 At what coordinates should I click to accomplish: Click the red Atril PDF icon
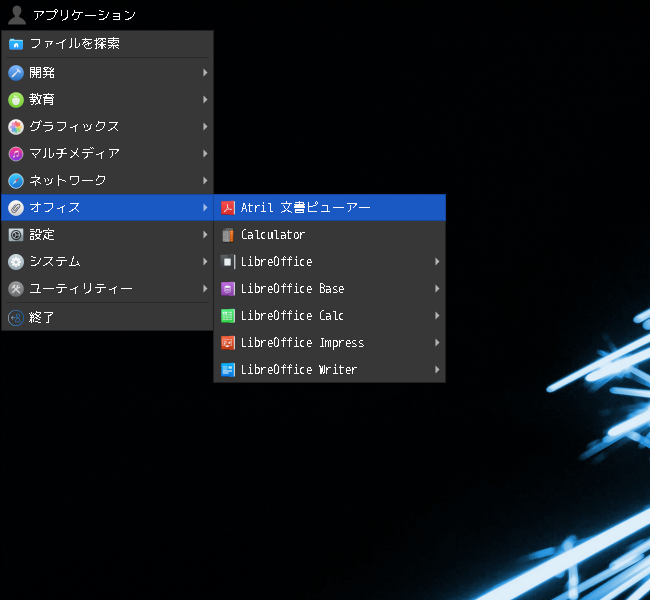(228, 207)
